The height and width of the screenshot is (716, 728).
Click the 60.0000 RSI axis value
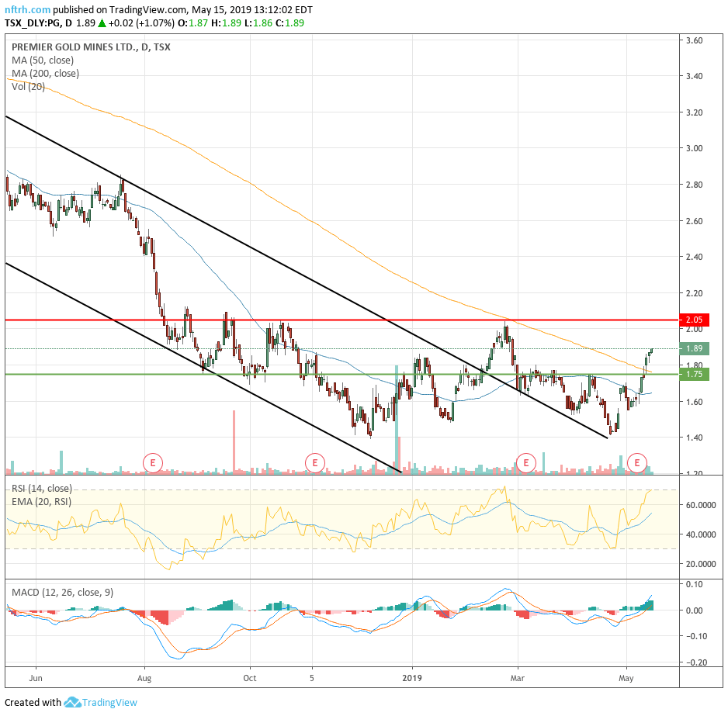click(x=701, y=505)
